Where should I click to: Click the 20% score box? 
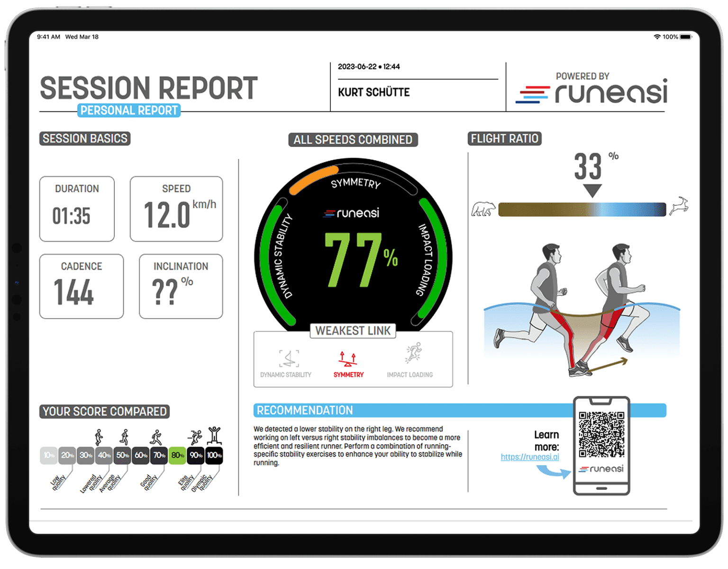click(67, 455)
